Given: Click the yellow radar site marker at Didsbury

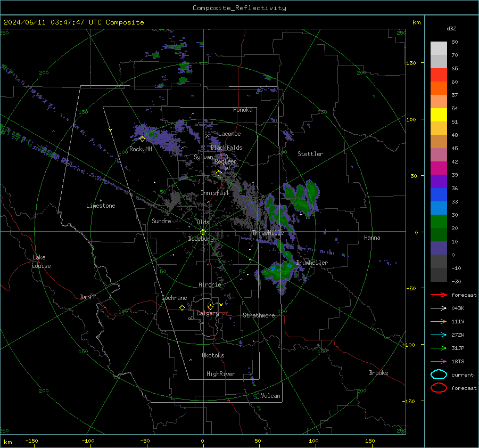Looking at the screenshot, I should click(x=203, y=232).
